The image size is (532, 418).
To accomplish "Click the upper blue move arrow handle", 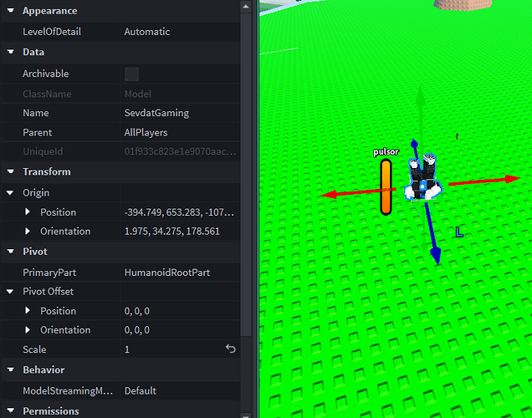I will 414,143.
